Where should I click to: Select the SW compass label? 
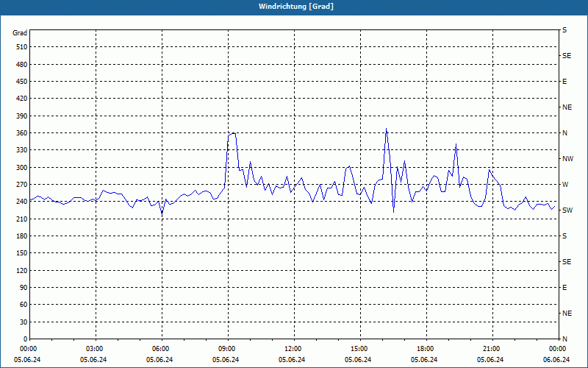pos(567,210)
